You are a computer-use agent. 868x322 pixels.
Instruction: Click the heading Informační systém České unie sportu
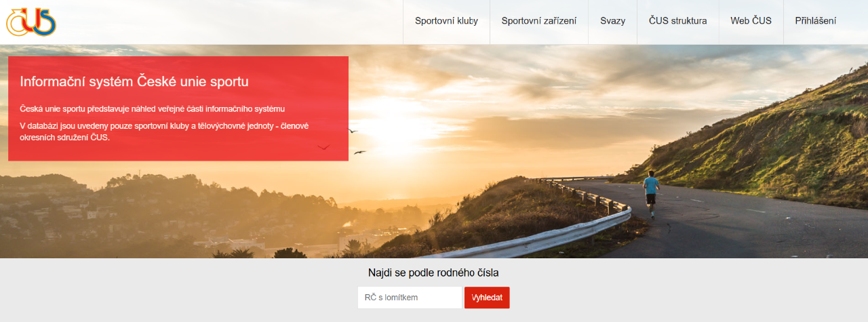[134, 82]
